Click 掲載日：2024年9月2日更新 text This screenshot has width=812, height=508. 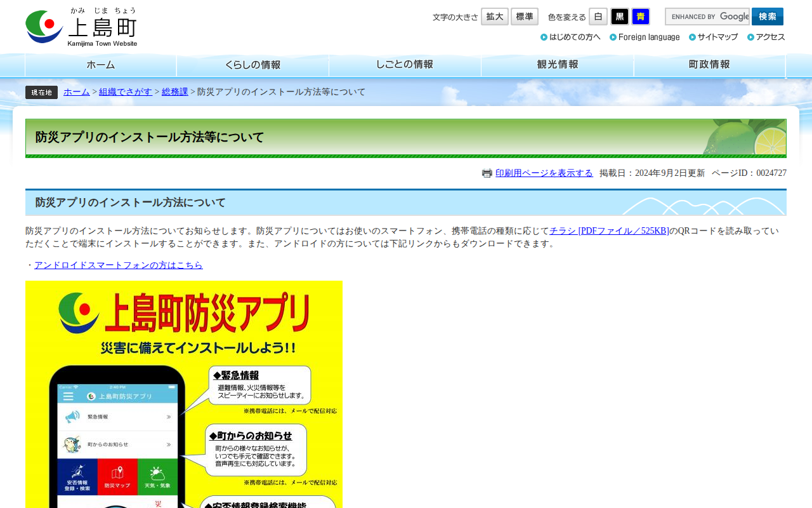pyautogui.click(x=652, y=173)
